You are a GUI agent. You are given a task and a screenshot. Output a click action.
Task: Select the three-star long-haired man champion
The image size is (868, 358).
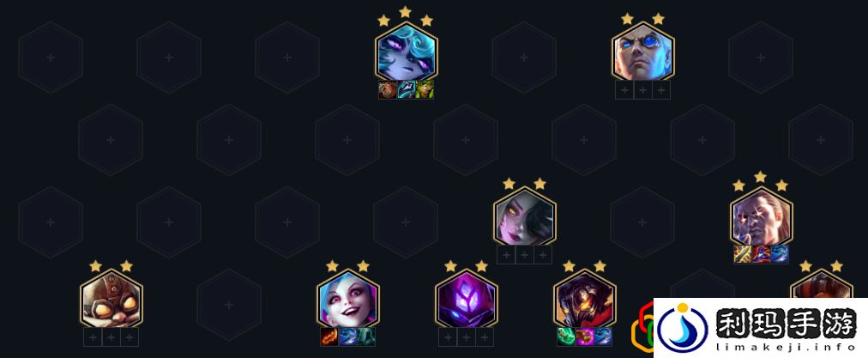coord(761,216)
